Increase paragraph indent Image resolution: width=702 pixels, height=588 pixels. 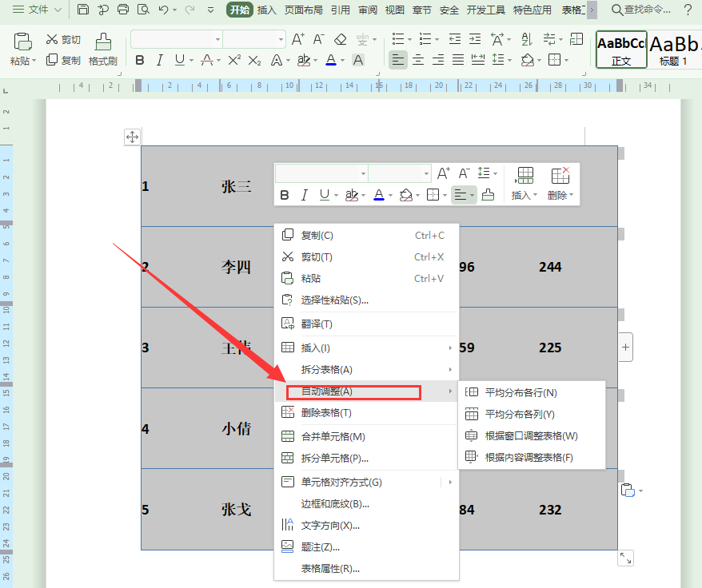tap(475, 39)
